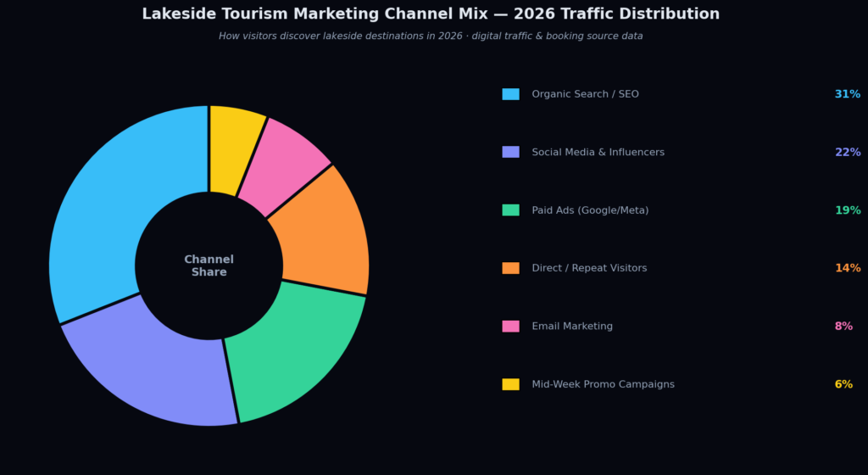868x475 pixels.
Task: Click the orange donut chart slice
Action: [x=324, y=235]
